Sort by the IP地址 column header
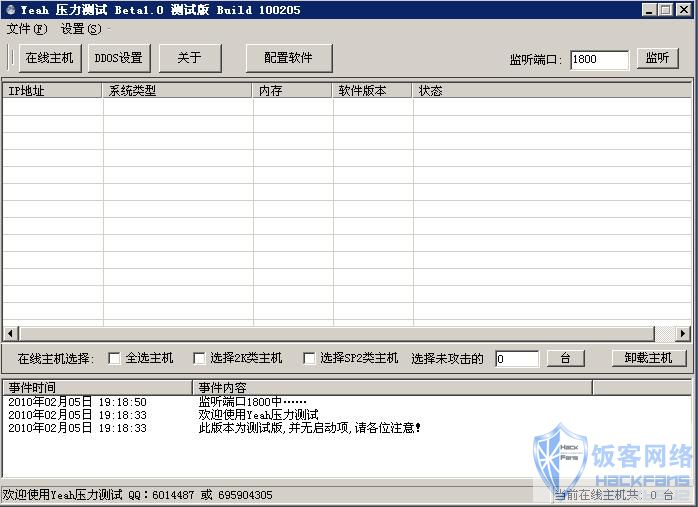698x507 pixels. [x=53, y=91]
